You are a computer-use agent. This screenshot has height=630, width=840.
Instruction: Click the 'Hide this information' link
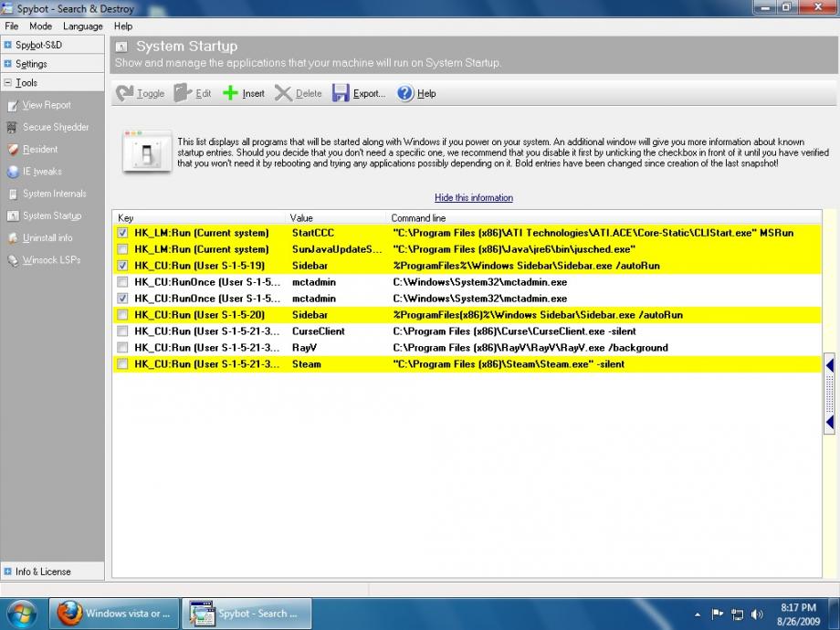coord(474,198)
